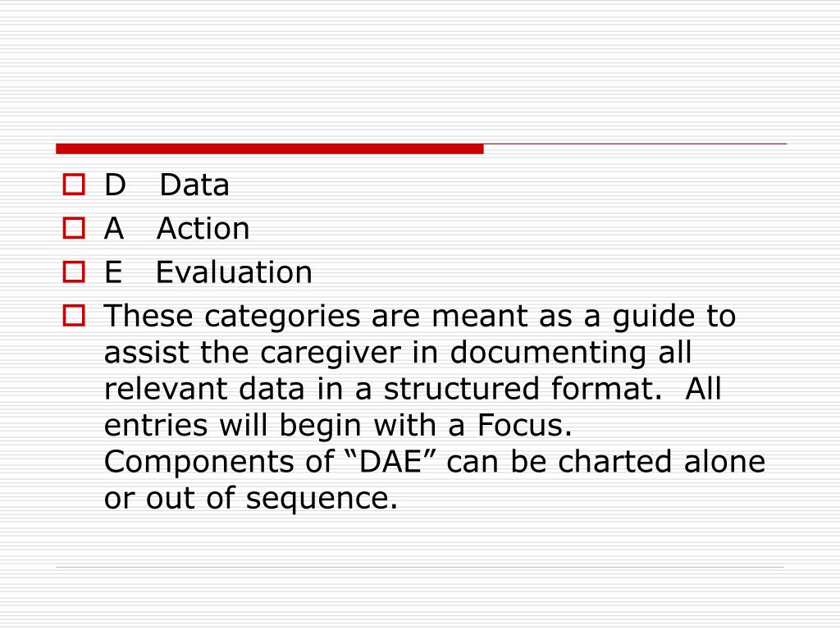Click the letter D in first bullet

coord(115,185)
